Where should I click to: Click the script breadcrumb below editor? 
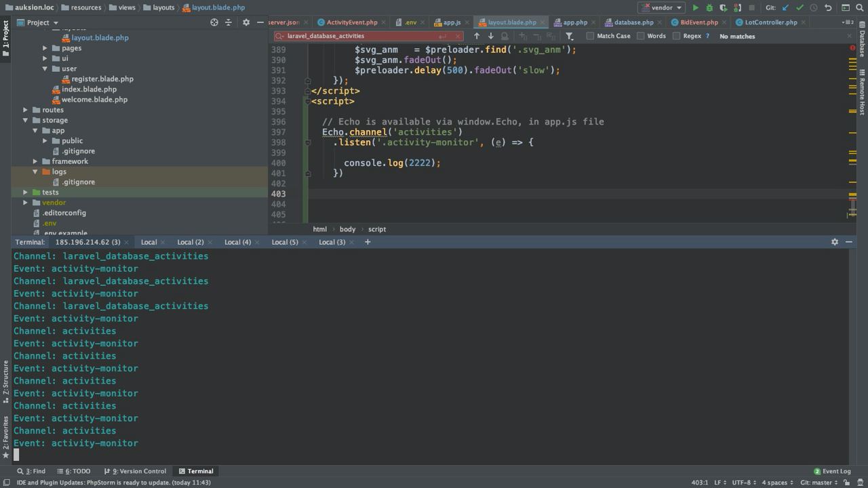tap(377, 229)
